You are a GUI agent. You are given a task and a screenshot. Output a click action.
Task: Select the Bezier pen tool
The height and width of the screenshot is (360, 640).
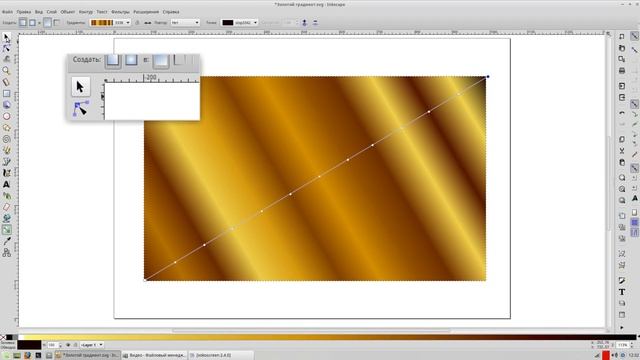tap(7, 162)
